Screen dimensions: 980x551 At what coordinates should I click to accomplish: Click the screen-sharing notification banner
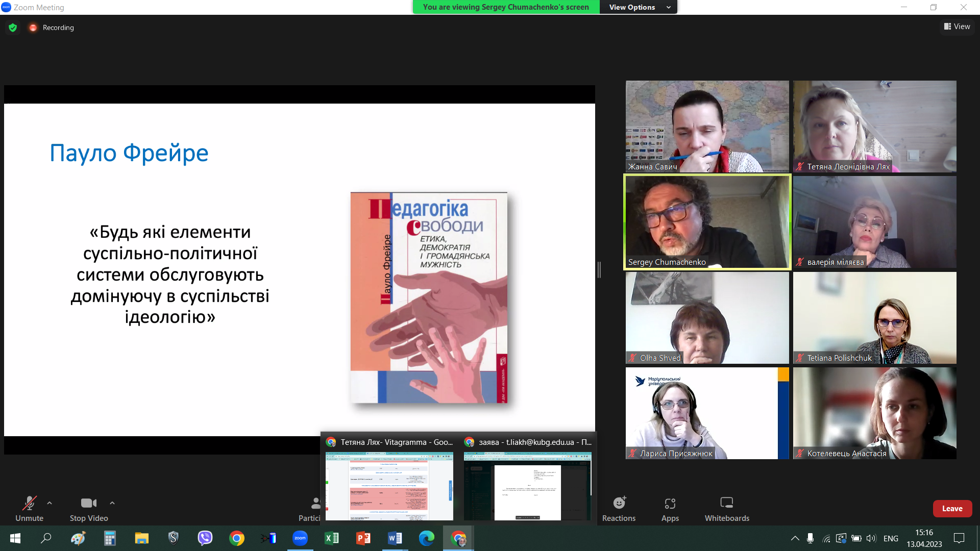coord(506,7)
